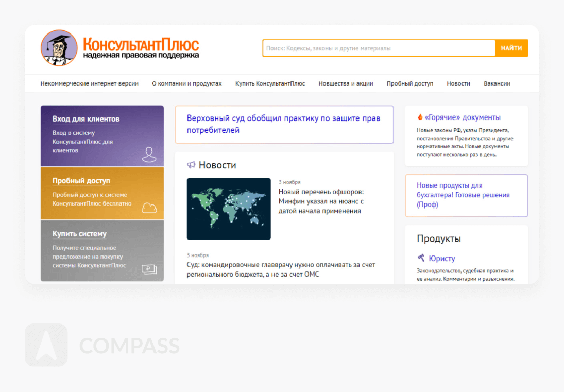Open Некоммерческие интернет-версии menu item

(x=90, y=83)
